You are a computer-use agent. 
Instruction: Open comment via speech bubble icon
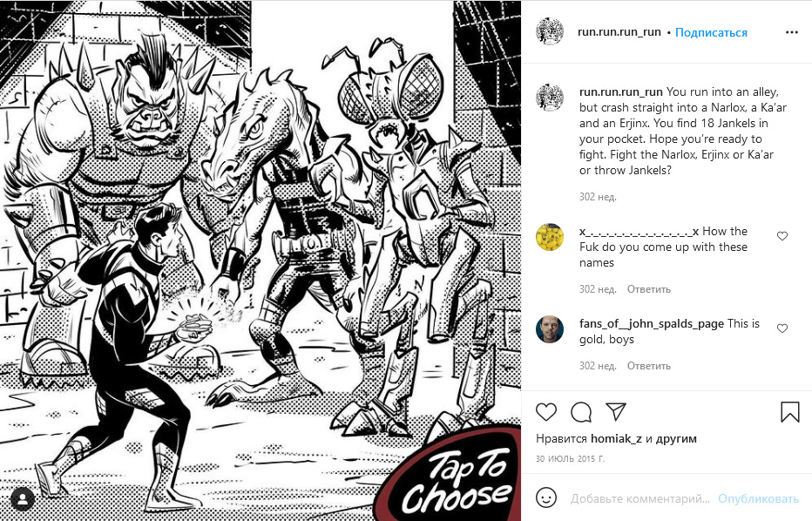[x=581, y=412]
